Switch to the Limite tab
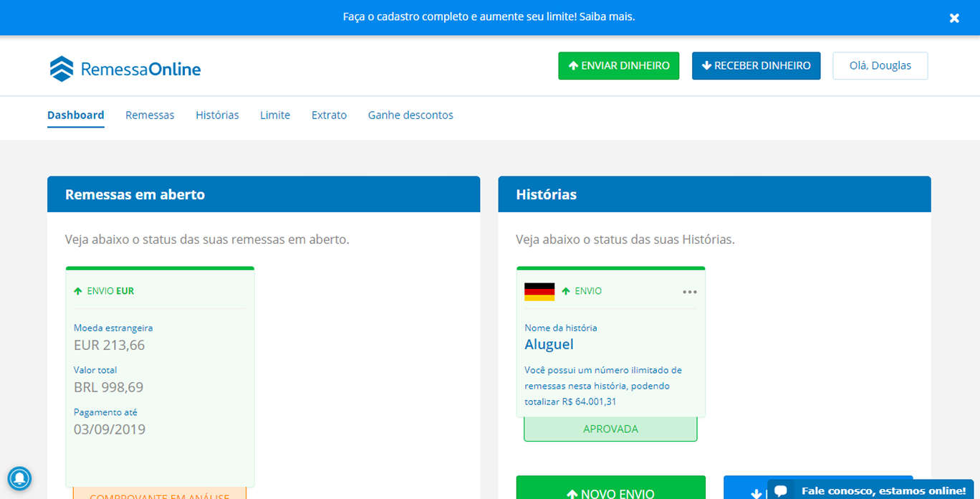This screenshot has height=499, width=980. click(x=275, y=115)
